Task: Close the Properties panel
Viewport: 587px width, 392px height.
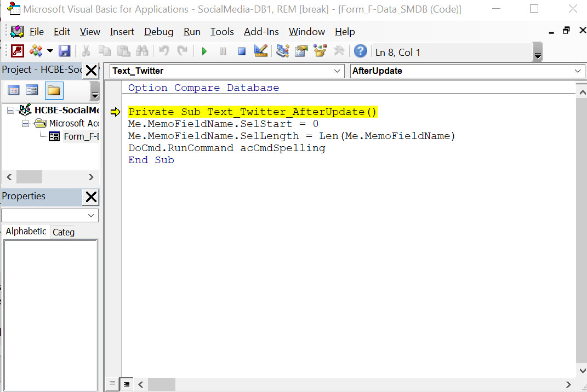Action: pyautogui.click(x=91, y=197)
